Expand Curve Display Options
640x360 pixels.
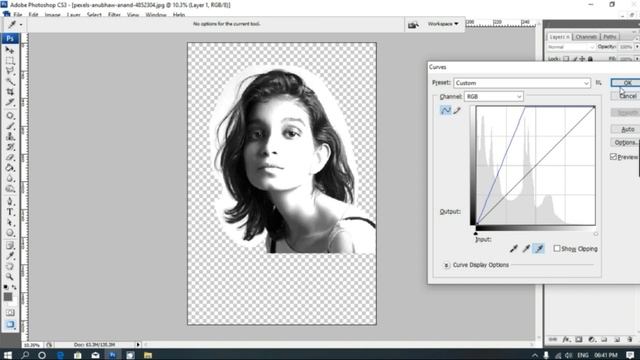point(446,265)
